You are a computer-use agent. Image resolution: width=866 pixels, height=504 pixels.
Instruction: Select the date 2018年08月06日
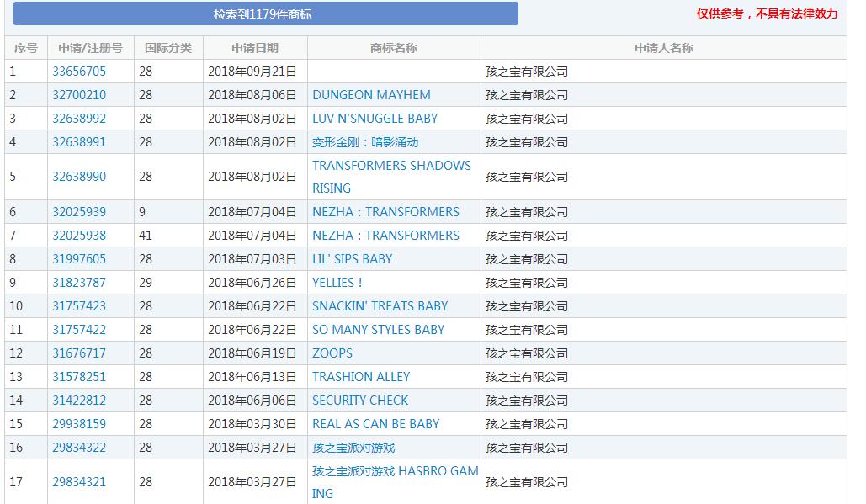(x=252, y=95)
